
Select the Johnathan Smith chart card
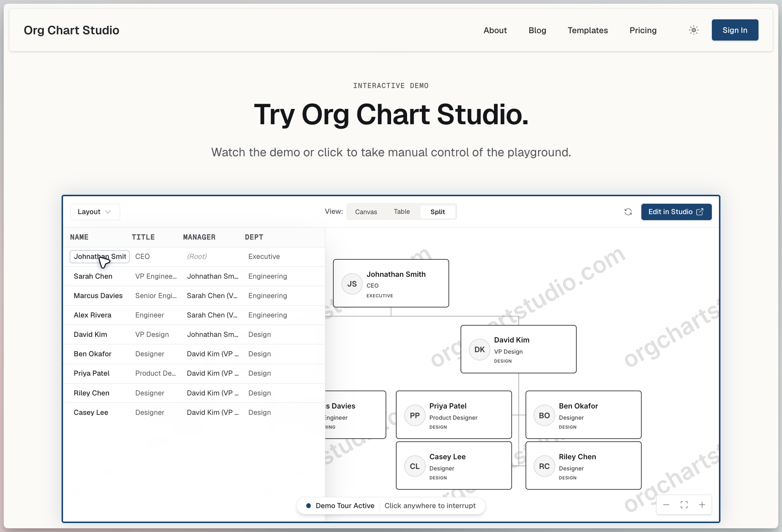point(391,283)
